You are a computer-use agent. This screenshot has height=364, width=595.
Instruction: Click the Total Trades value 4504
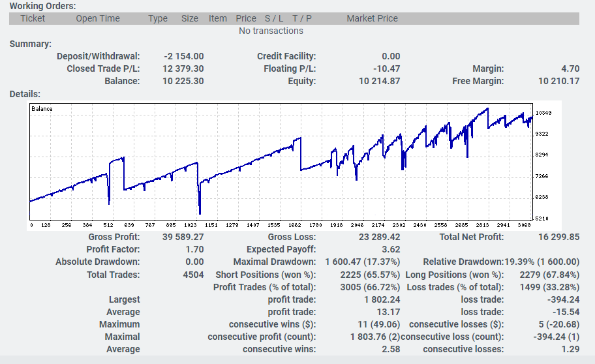tap(193, 275)
